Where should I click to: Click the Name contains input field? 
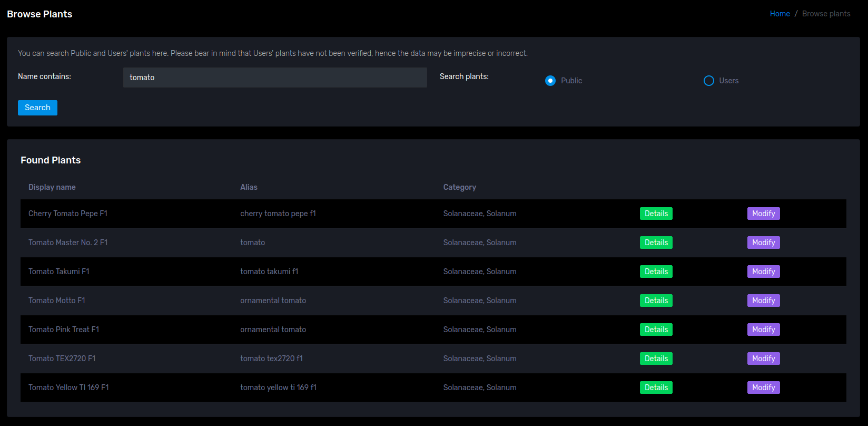pos(274,78)
